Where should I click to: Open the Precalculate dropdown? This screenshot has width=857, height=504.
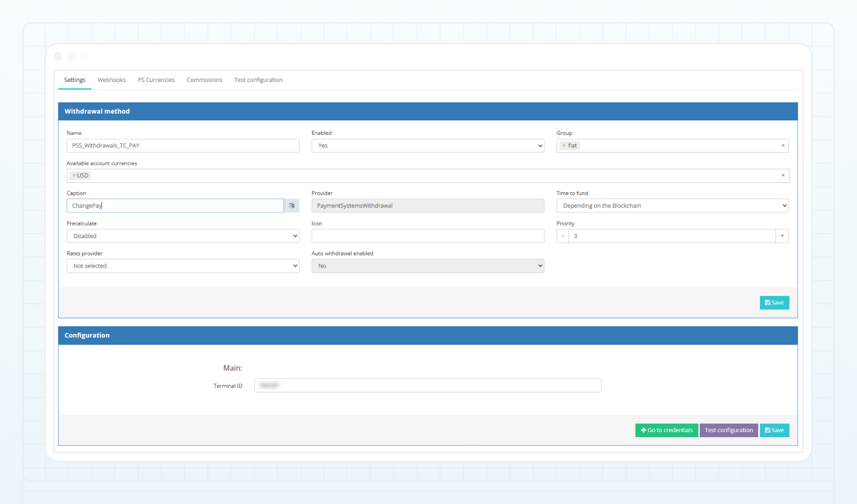[x=182, y=235]
